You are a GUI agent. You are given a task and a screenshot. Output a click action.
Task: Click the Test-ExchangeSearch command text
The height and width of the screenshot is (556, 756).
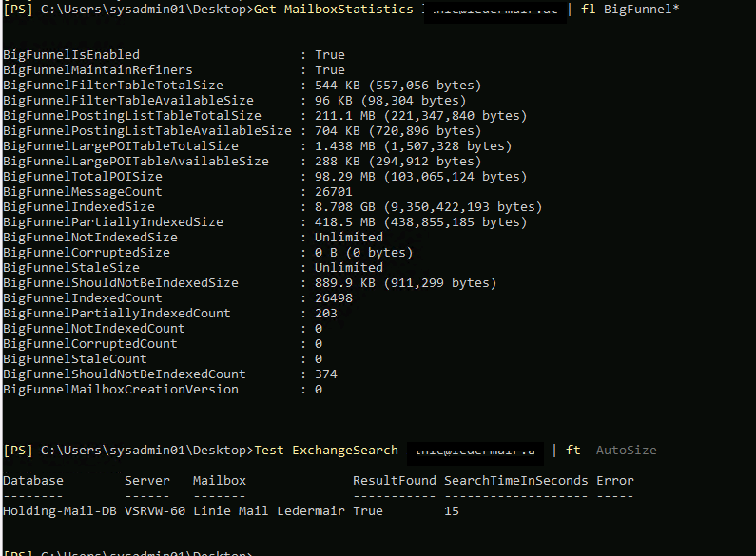(326, 450)
